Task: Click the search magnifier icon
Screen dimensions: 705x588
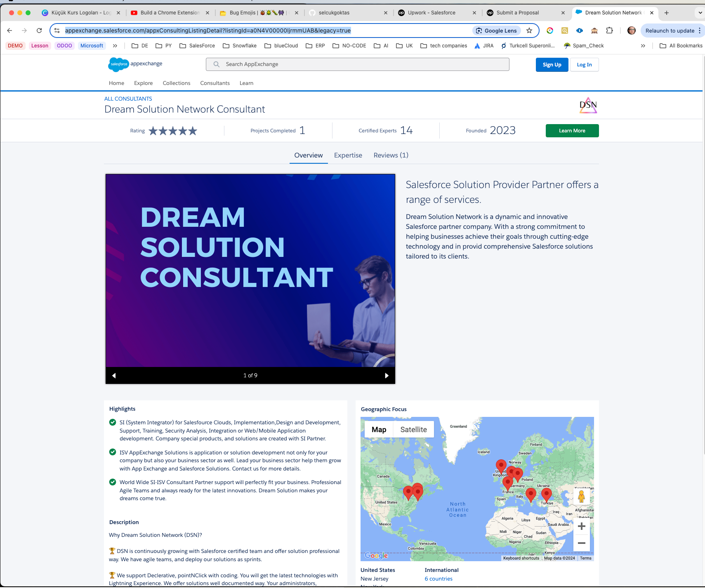Action: (217, 64)
